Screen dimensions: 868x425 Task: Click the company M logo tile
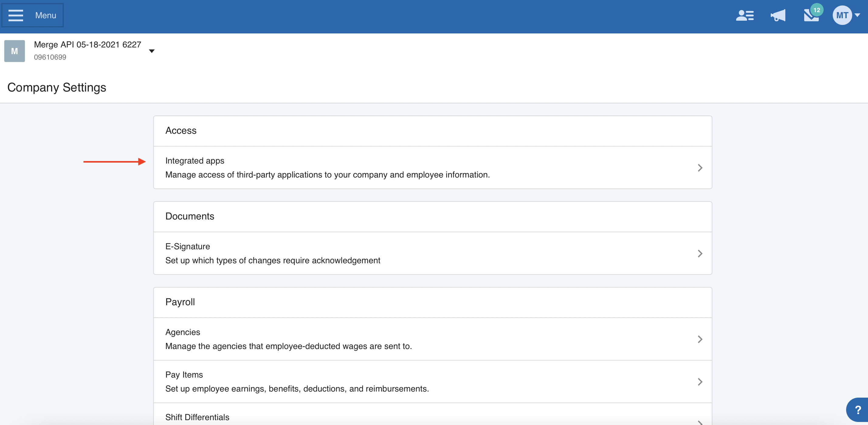point(15,51)
